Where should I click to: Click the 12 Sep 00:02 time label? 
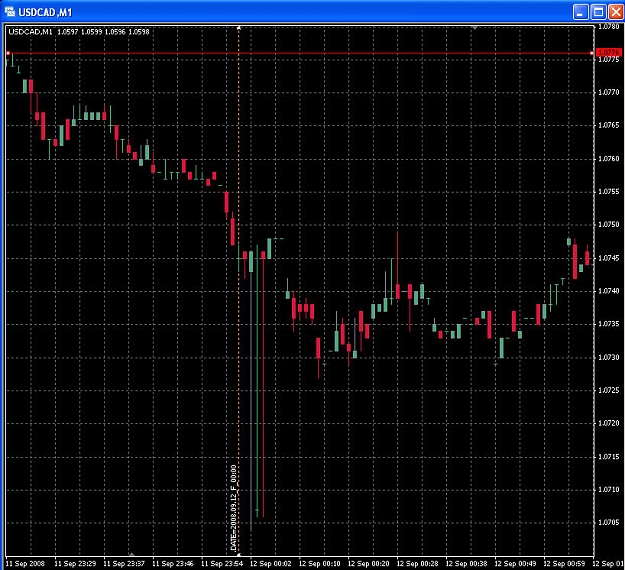tap(271, 564)
